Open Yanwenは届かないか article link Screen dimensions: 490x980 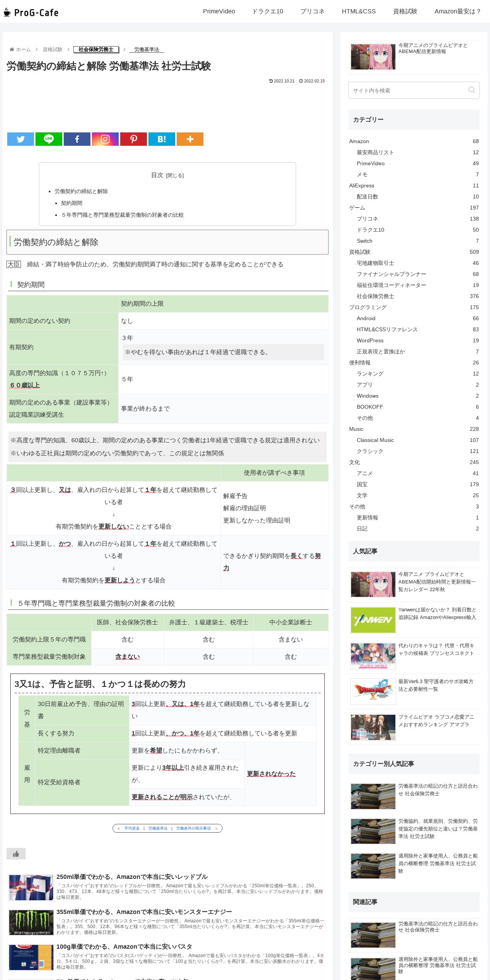437,614
